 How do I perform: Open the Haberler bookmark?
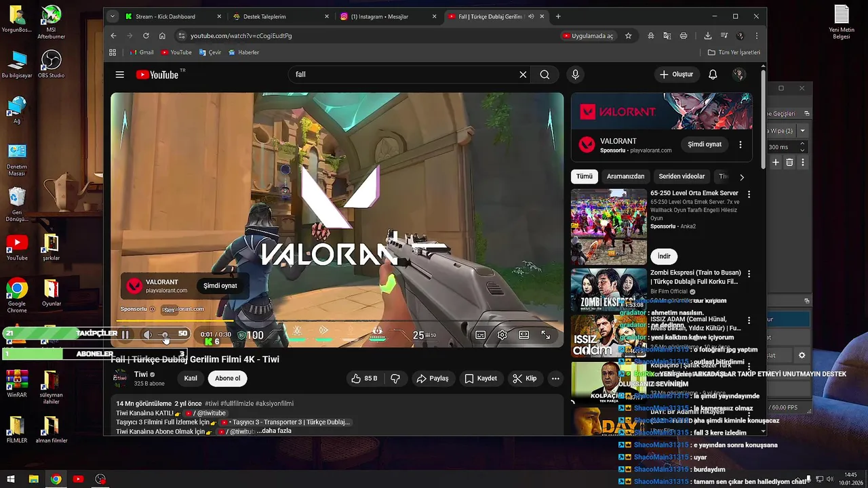[x=243, y=52]
